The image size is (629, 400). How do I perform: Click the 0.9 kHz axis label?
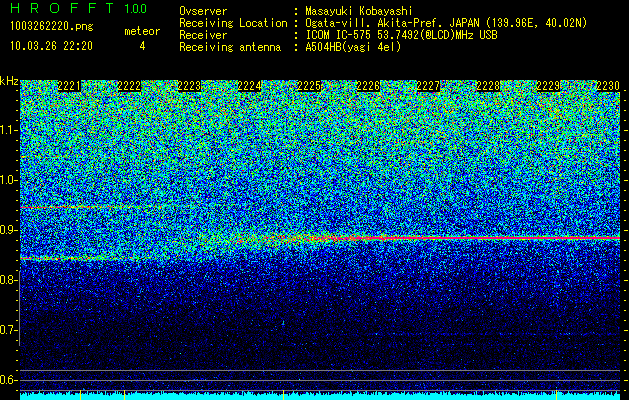(8, 230)
